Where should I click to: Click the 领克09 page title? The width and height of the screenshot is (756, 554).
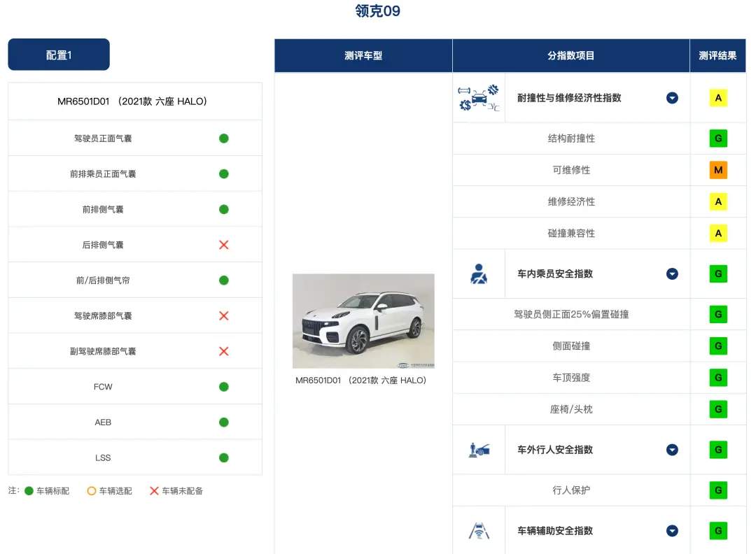click(x=377, y=10)
